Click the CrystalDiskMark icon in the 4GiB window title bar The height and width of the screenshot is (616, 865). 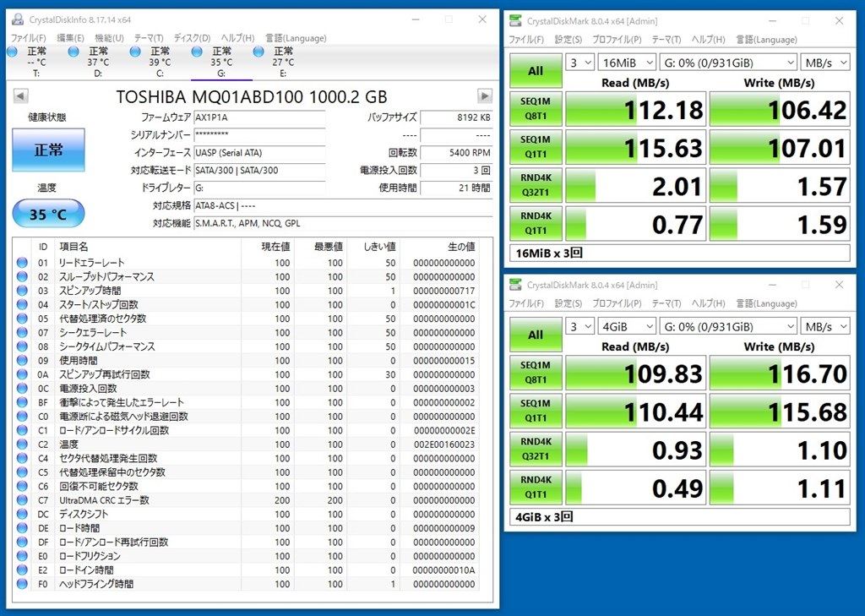(516, 285)
